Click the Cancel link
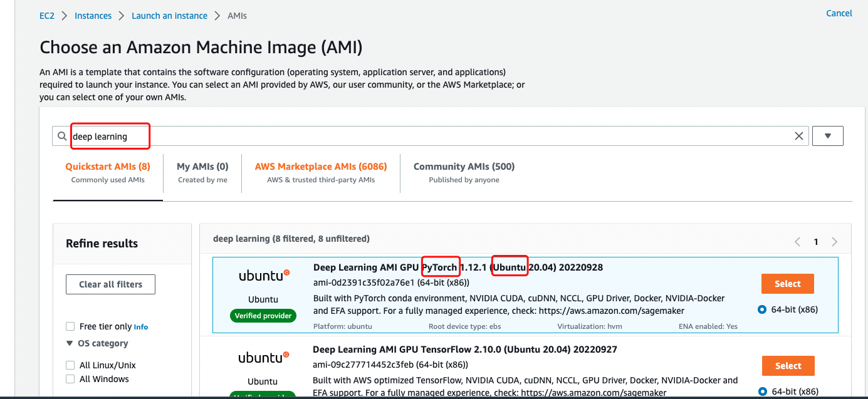 839,13
